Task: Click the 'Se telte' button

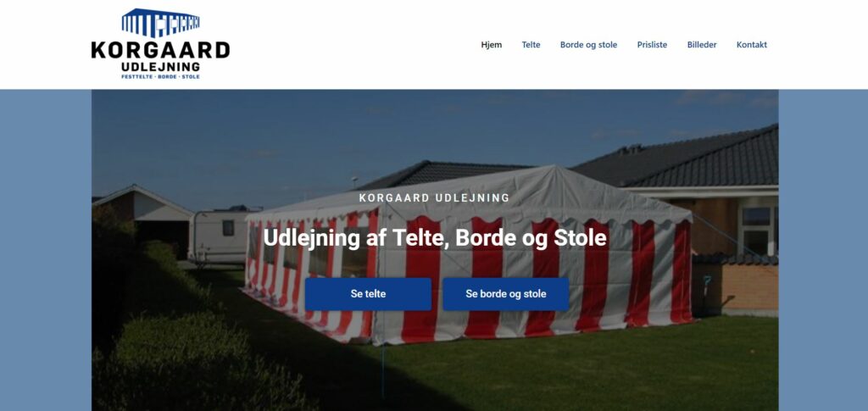Action: point(368,294)
